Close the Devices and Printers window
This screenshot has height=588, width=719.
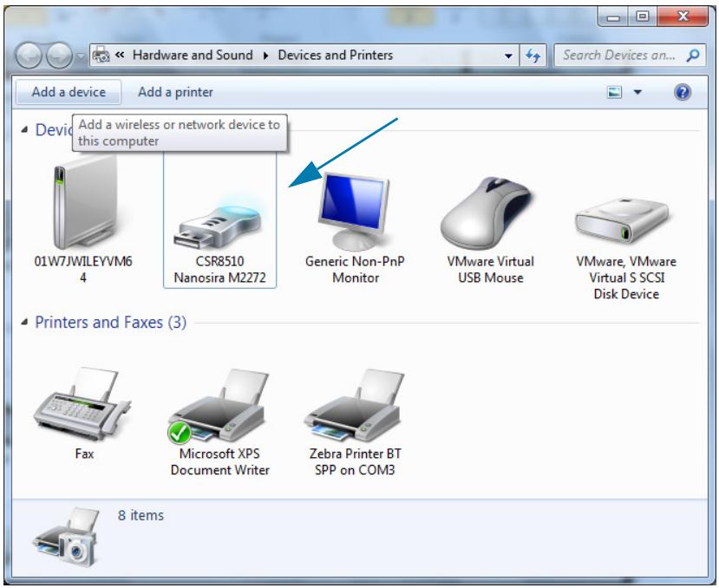tap(683, 17)
